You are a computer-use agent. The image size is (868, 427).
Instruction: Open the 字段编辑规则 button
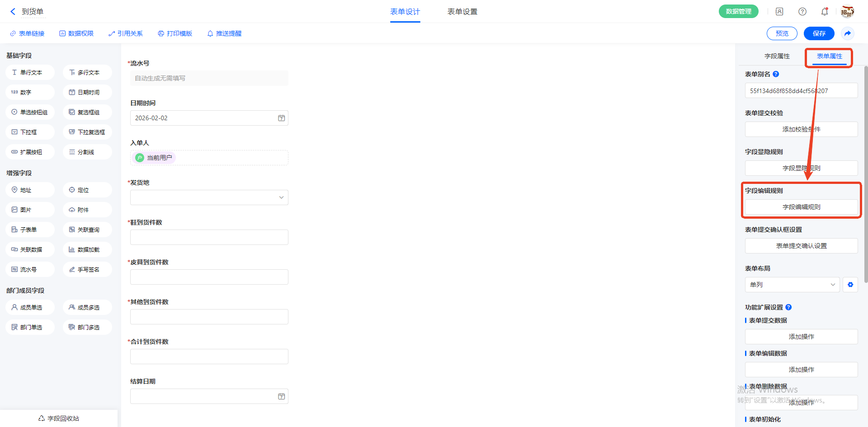pos(801,207)
